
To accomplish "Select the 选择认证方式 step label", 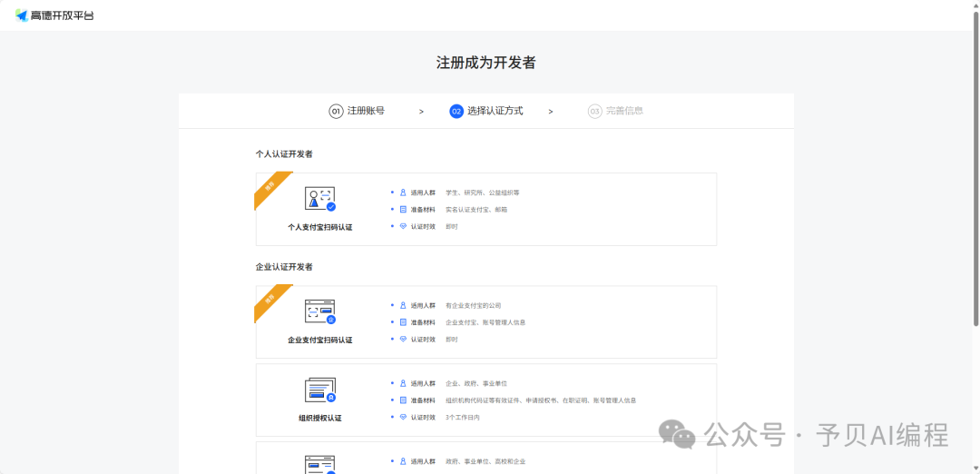I will [x=495, y=112].
